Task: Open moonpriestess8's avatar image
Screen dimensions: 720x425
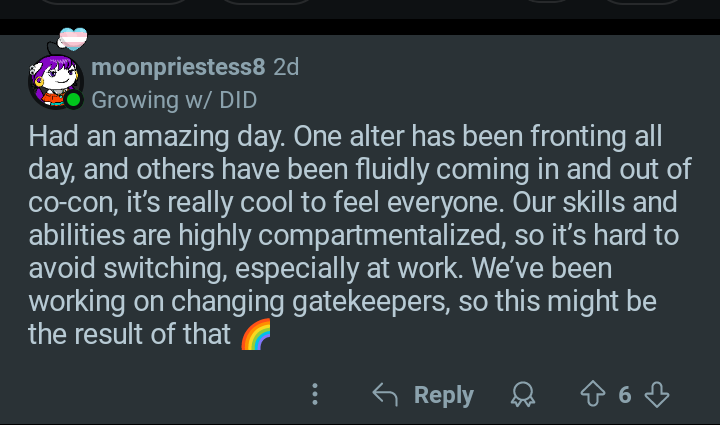Action: click(53, 80)
